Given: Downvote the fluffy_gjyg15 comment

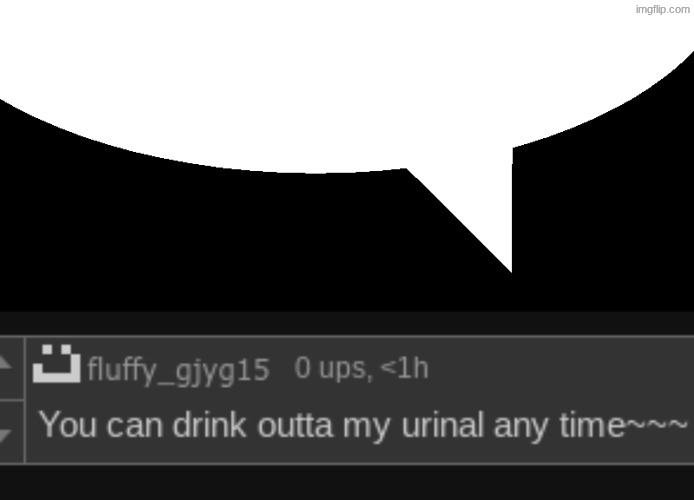Looking at the screenshot, I should tap(4, 435).
